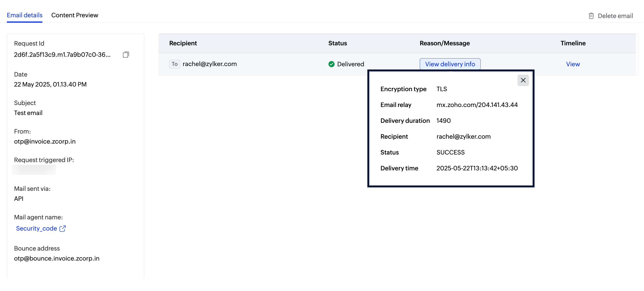This screenshot has width=644, height=291.
Task: Click the green Delivered checkmark icon
Action: pyautogui.click(x=331, y=64)
